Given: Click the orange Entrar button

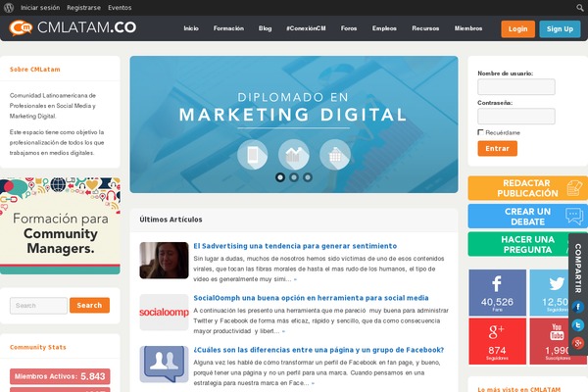Looking at the screenshot, I should (x=497, y=149).
